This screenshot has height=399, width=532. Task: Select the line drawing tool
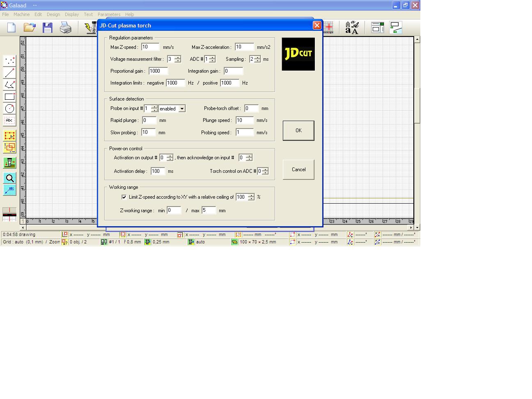pos(9,73)
